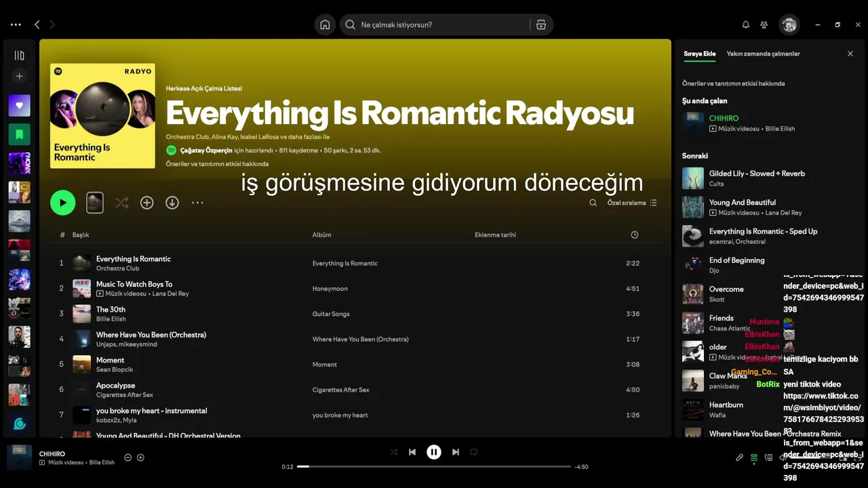Download the playlist
The image size is (868, 488).
pos(172,203)
